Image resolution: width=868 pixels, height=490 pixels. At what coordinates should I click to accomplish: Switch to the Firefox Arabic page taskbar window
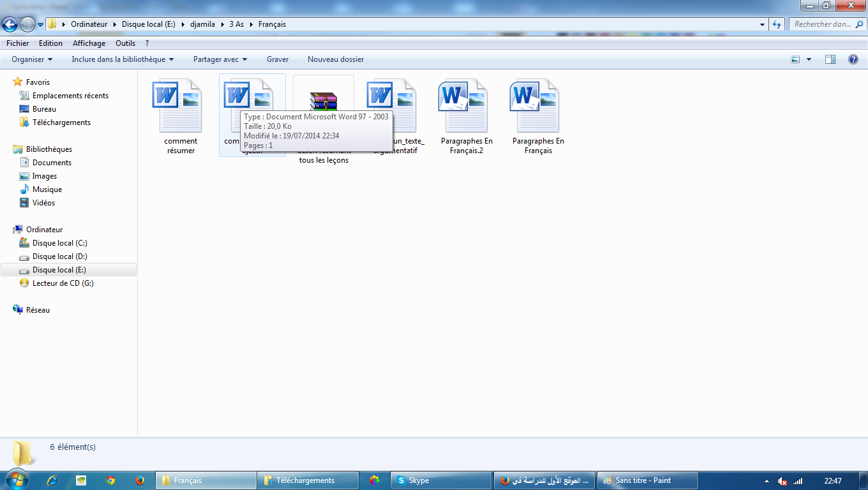pyautogui.click(x=544, y=480)
